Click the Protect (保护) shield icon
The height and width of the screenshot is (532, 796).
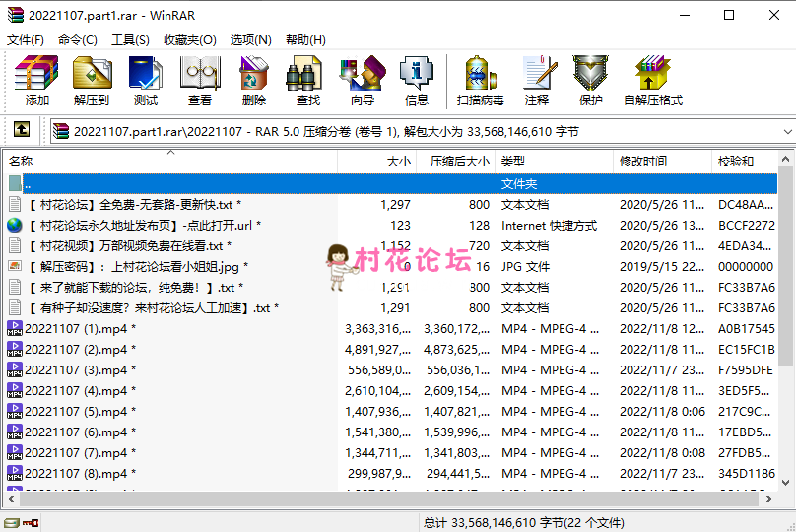click(x=590, y=80)
